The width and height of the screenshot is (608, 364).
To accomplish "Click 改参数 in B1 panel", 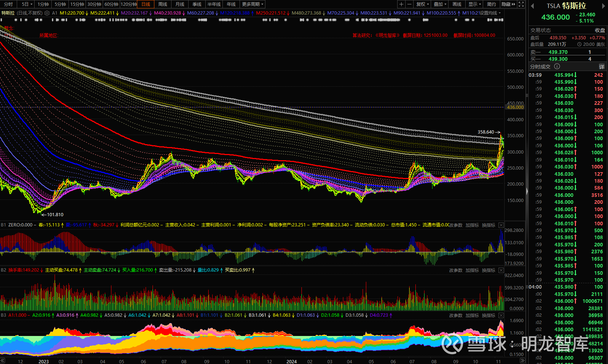I will (455, 225).
